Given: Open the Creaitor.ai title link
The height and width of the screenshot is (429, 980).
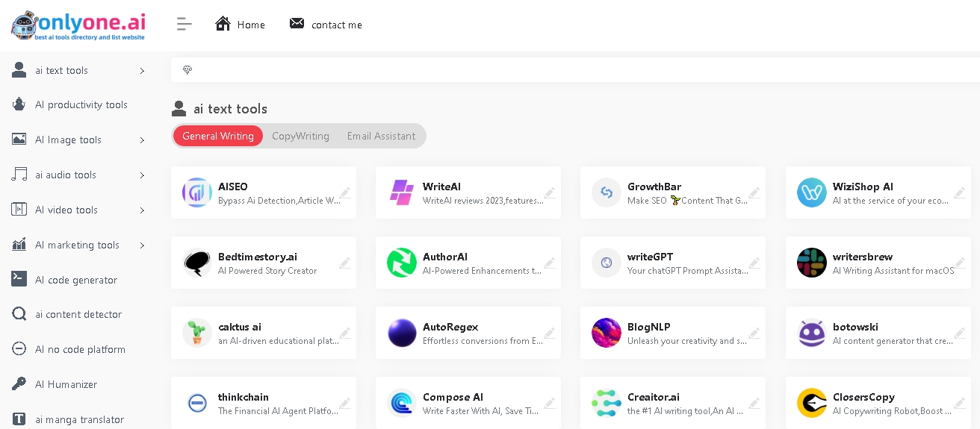Looking at the screenshot, I should [654, 397].
